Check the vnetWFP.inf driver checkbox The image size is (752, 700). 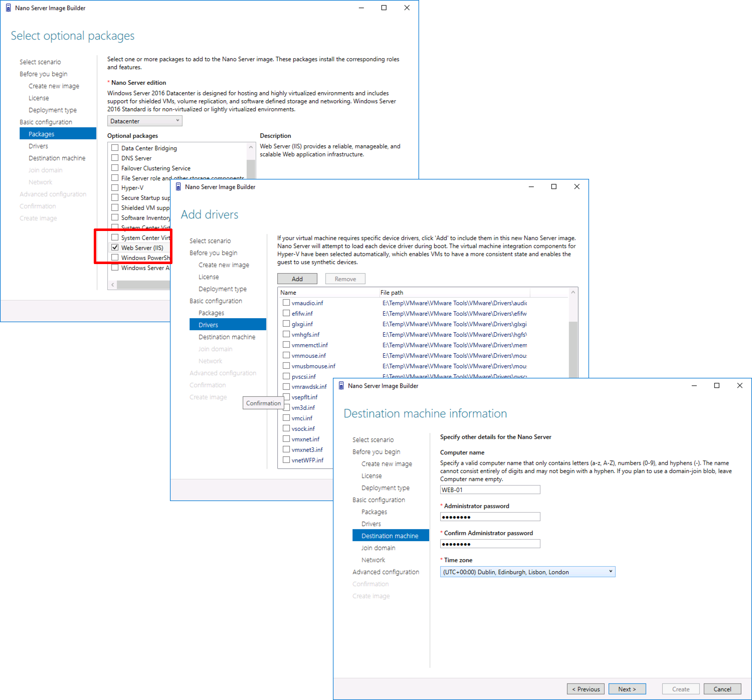coord(286,460)
